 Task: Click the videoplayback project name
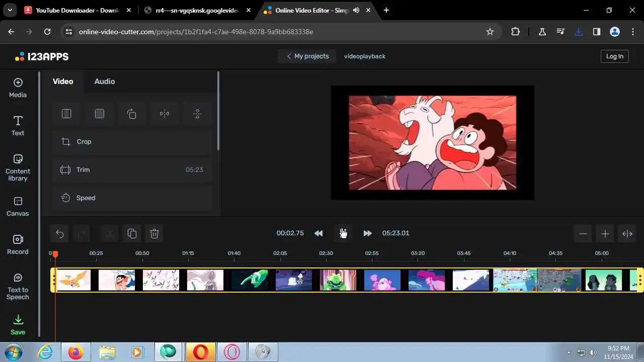point(365,56)
